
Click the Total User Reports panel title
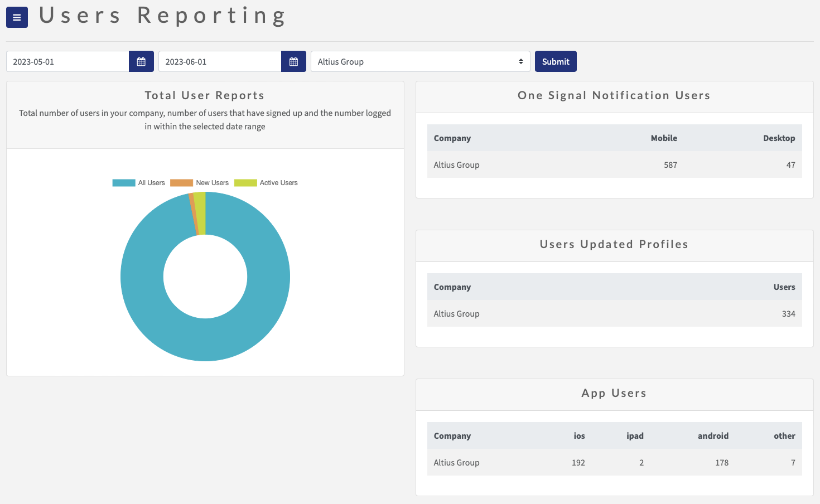[204, 95]
